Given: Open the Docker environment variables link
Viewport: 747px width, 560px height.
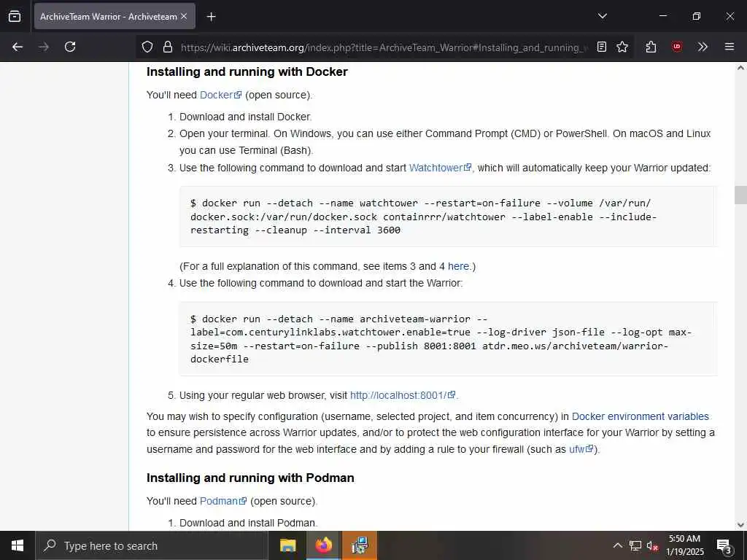Looking at the screenshot, I should 640,416.
